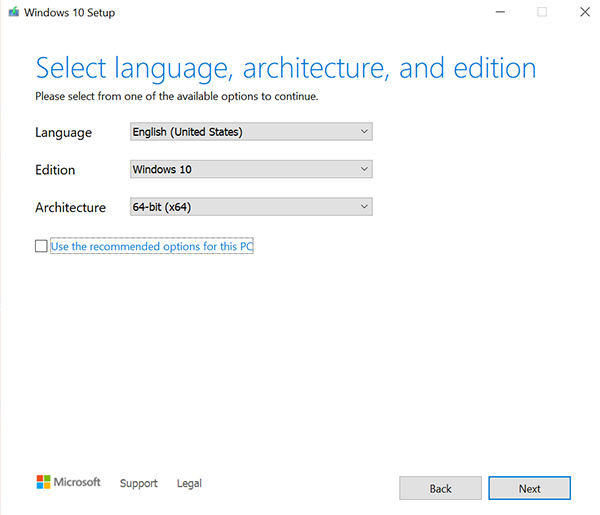Open the Support link

[x=139, y=483]
